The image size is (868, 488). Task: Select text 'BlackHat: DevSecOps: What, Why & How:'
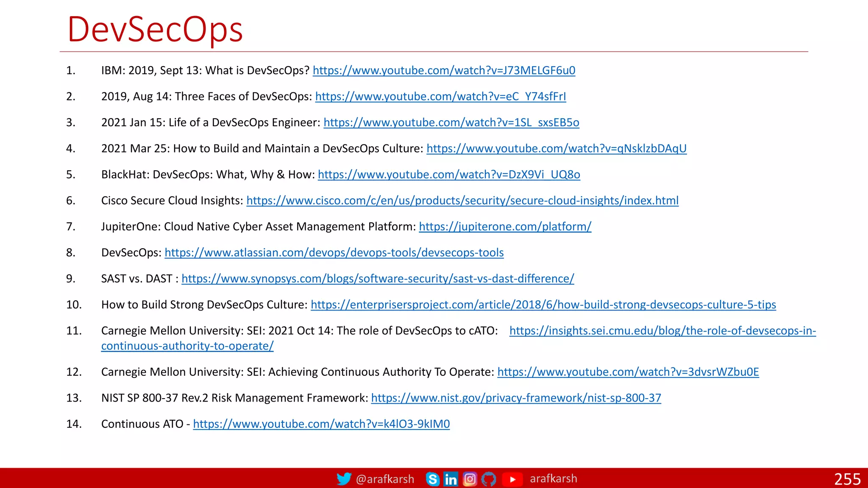click(208, 175)
